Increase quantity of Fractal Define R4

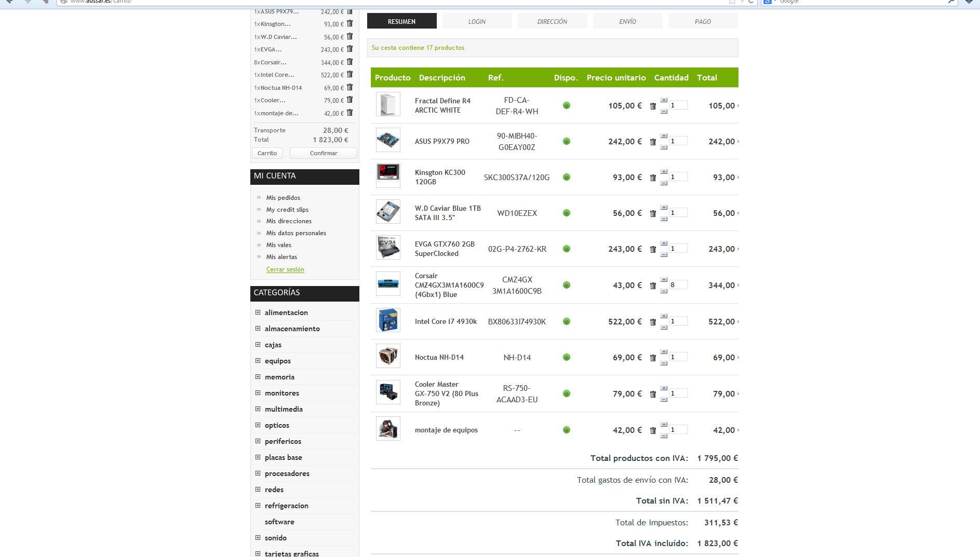pos(664,100)
